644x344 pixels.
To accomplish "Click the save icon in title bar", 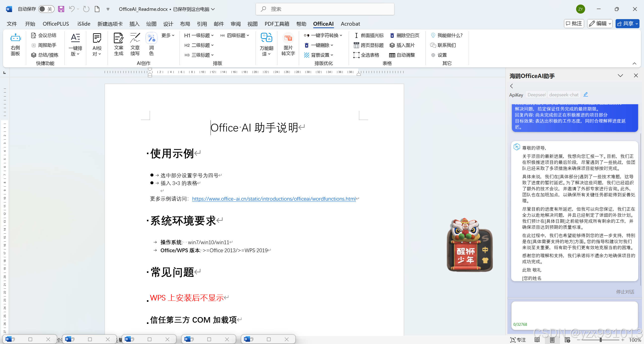I will 61,9.
